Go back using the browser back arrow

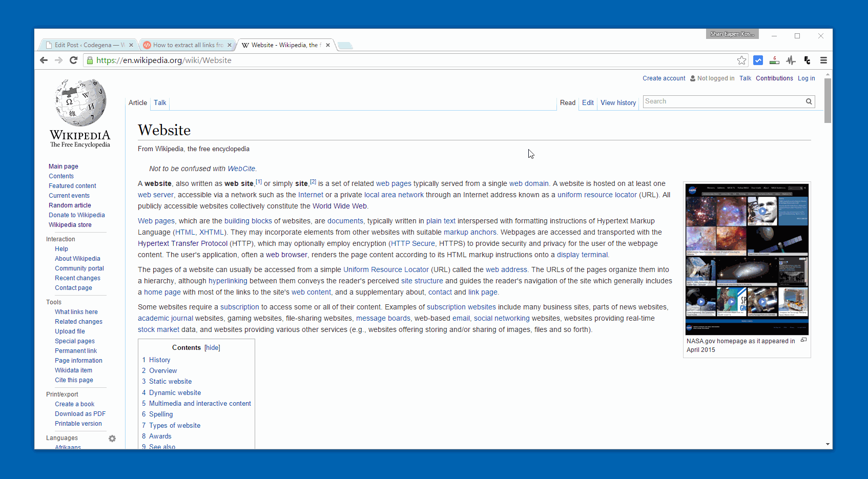44,60
